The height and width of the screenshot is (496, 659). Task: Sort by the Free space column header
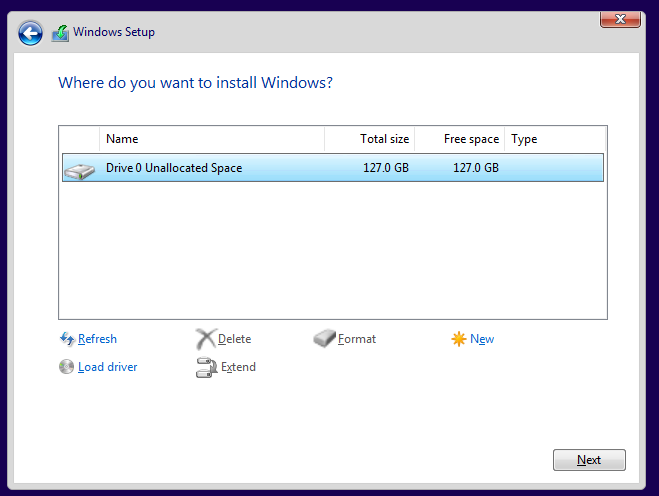[459, 139]
